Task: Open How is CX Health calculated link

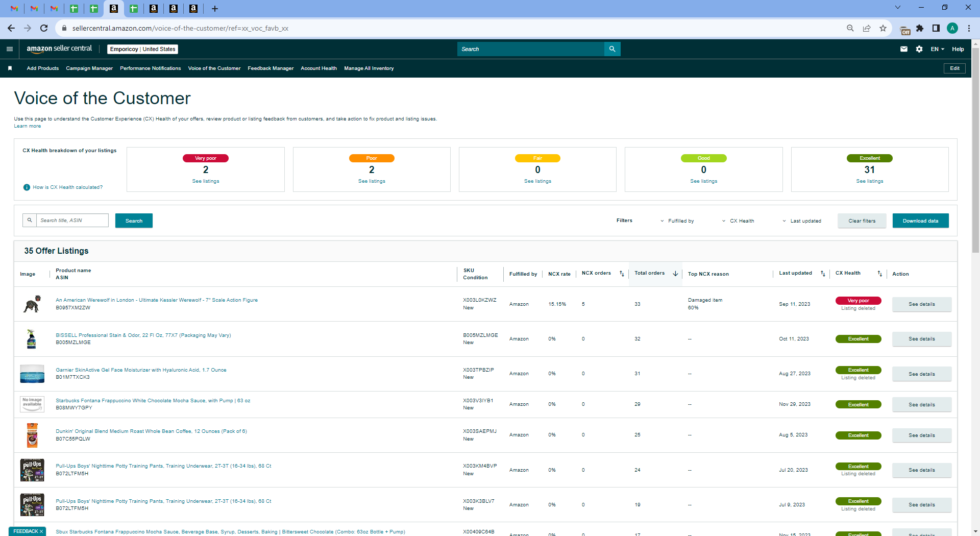Action: 68,187
